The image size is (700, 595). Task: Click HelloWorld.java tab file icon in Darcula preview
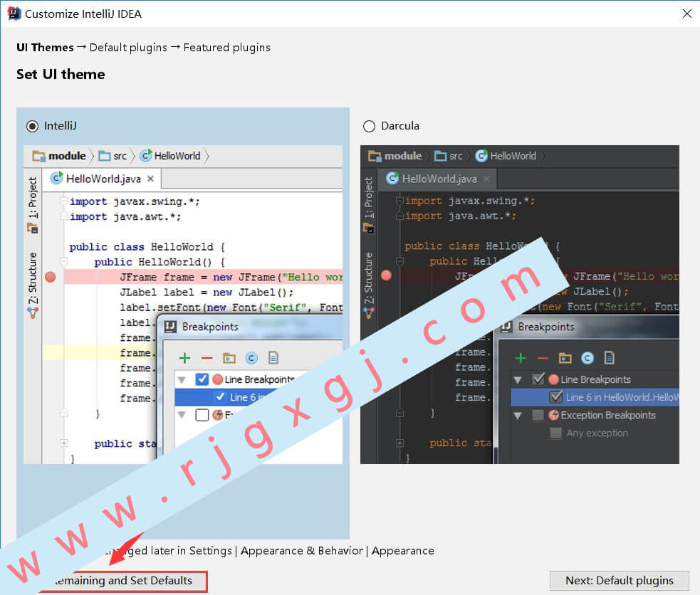tap(392, 179)
